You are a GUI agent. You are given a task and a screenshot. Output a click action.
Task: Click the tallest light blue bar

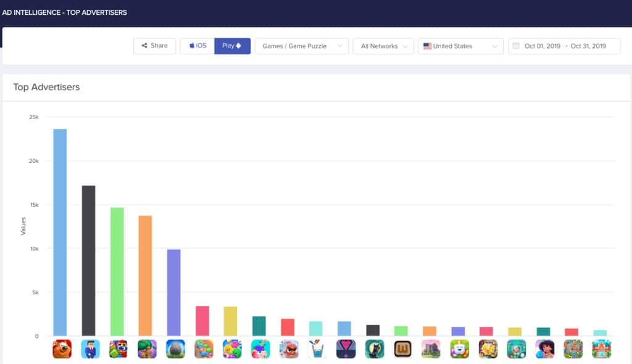pyautogui.click(x=60, y=232)
